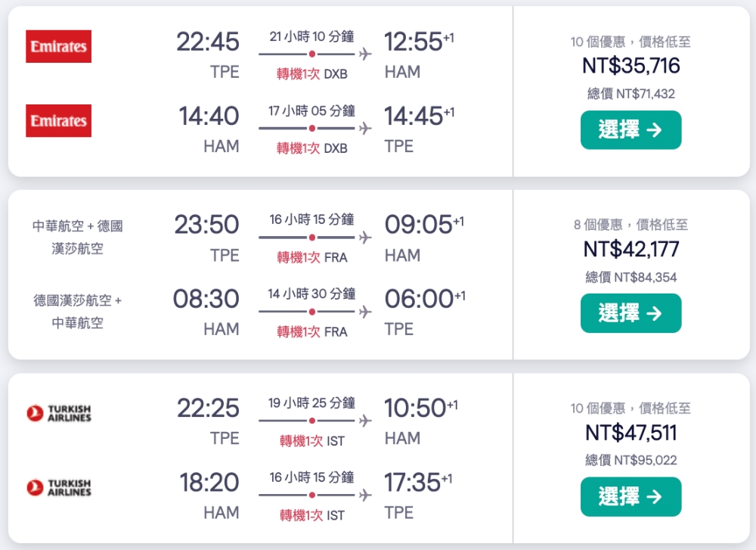The width and height of the screenshot is (756, 550).
Task: Click the red DXB stopover dot on 17小時05分鐘 flight
Action: pyautogui.click(x=312, y=129)
